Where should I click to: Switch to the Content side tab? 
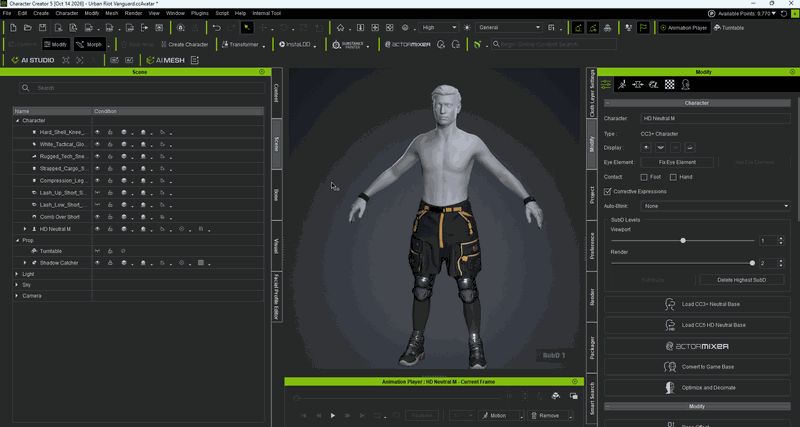tap(277, 93)
